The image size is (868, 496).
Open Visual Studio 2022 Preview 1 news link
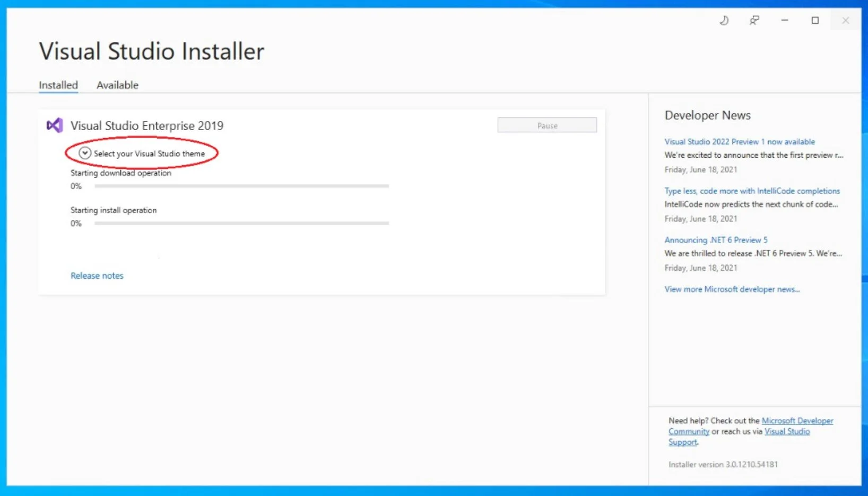[740, 142]
